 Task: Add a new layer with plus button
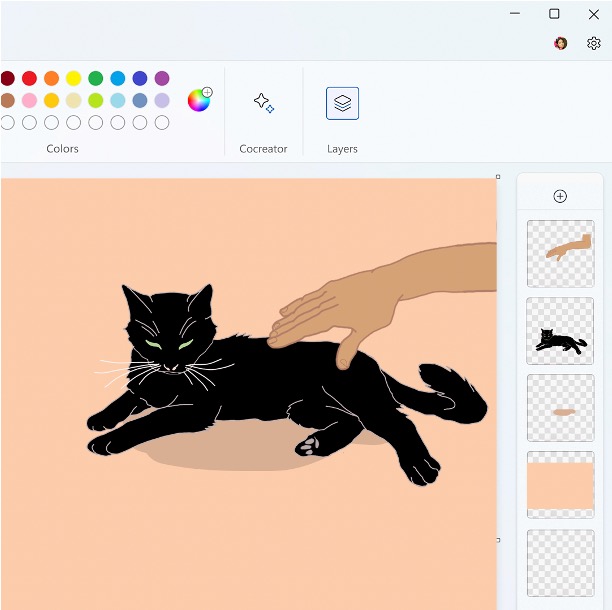(x=560, y=196)
